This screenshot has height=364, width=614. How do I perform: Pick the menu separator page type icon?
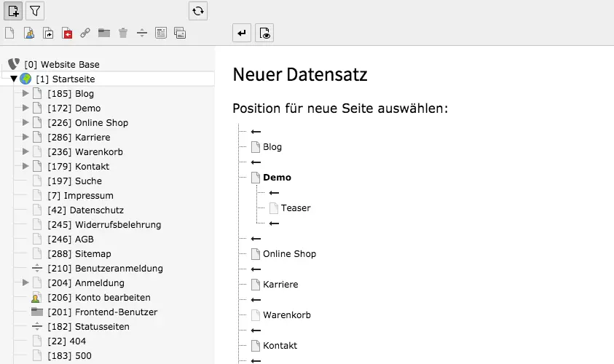[x=142, y=33]
